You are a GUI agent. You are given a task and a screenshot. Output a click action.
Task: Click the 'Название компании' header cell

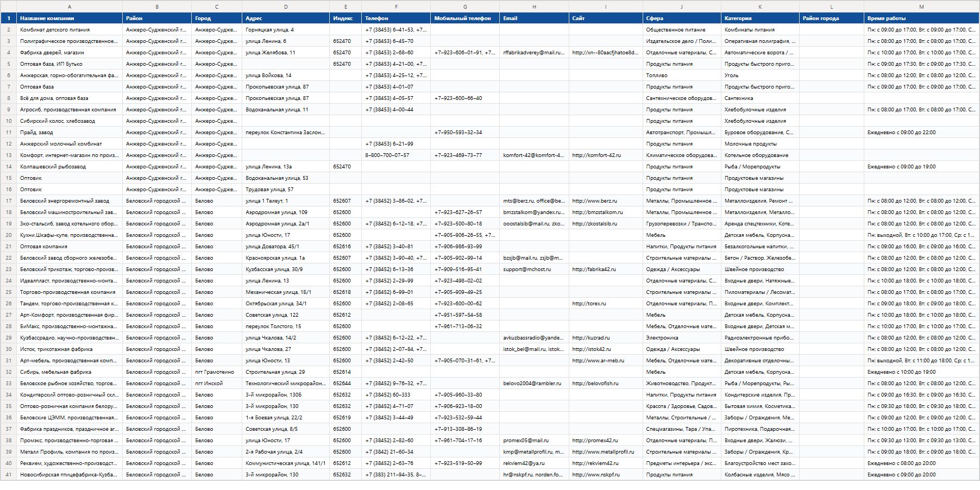click(70, 18)
